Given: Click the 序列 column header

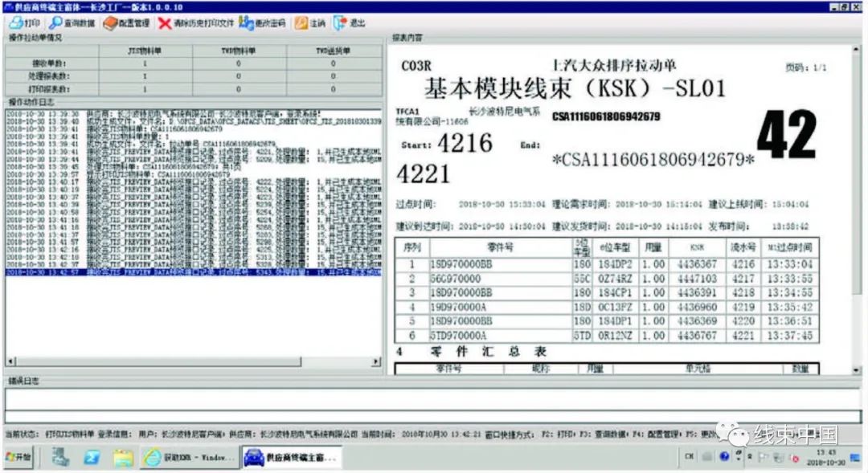Looking at the screenshot, I should click(411, 247).
